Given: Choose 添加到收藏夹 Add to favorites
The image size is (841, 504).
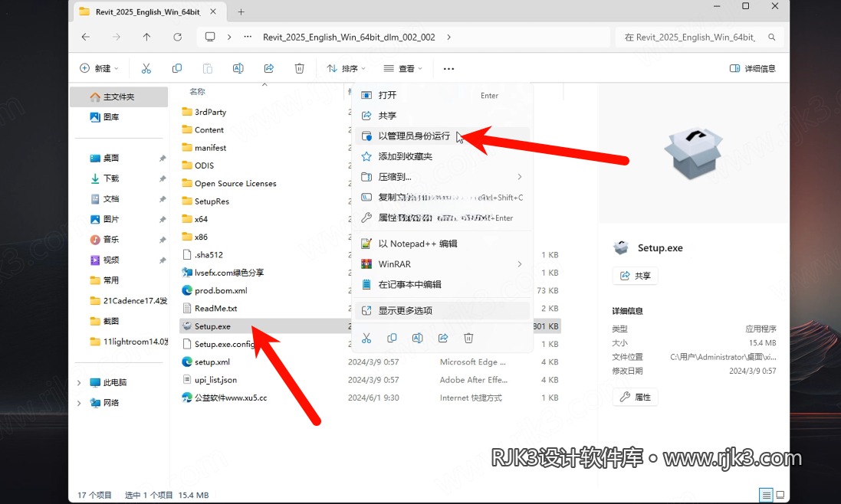Looking at the screenshot, I should tap(442, 156).
